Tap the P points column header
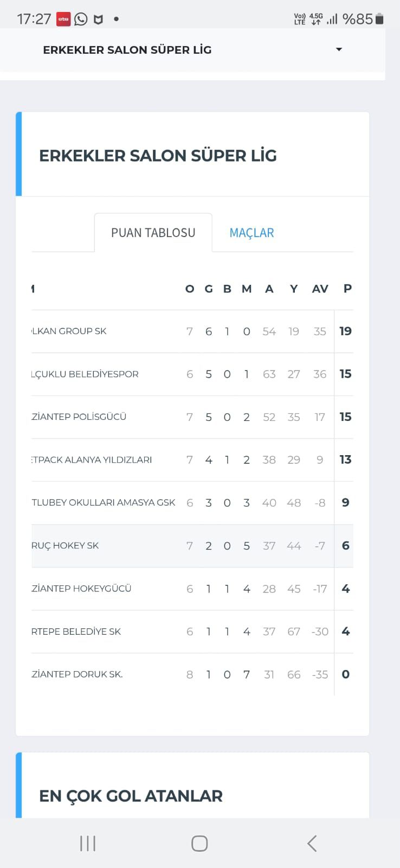This screenshot has width=400, height=868. [347, 289]
